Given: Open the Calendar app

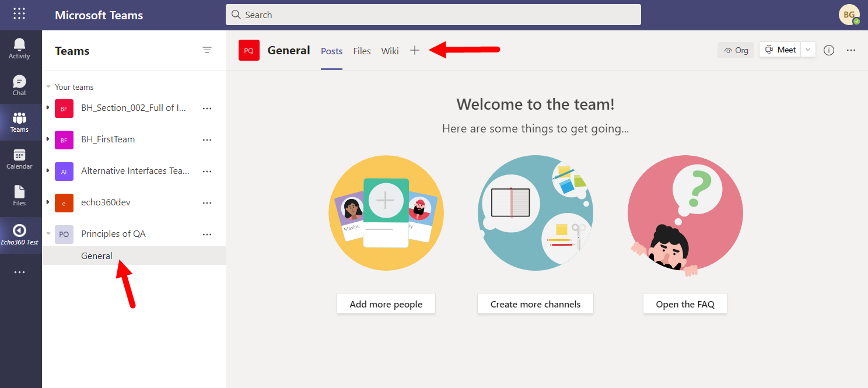Looking at the screenshot, I should (19, 159).
